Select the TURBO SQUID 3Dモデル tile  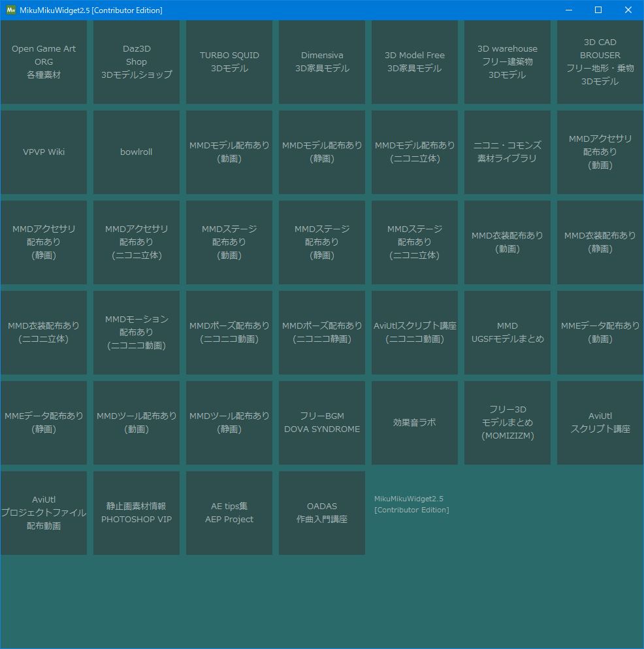click(x=229, y=62)
